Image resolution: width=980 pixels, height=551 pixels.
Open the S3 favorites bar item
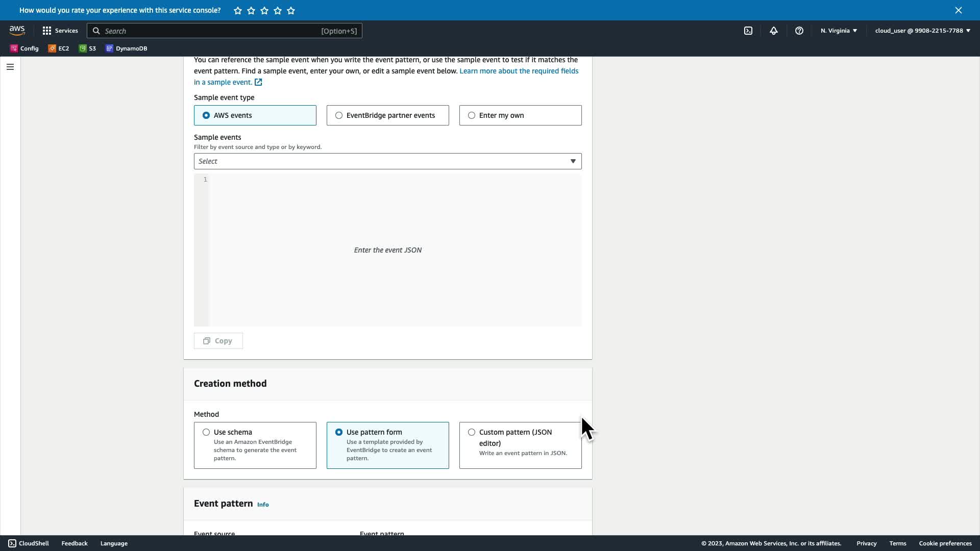[x=87, y=48]
